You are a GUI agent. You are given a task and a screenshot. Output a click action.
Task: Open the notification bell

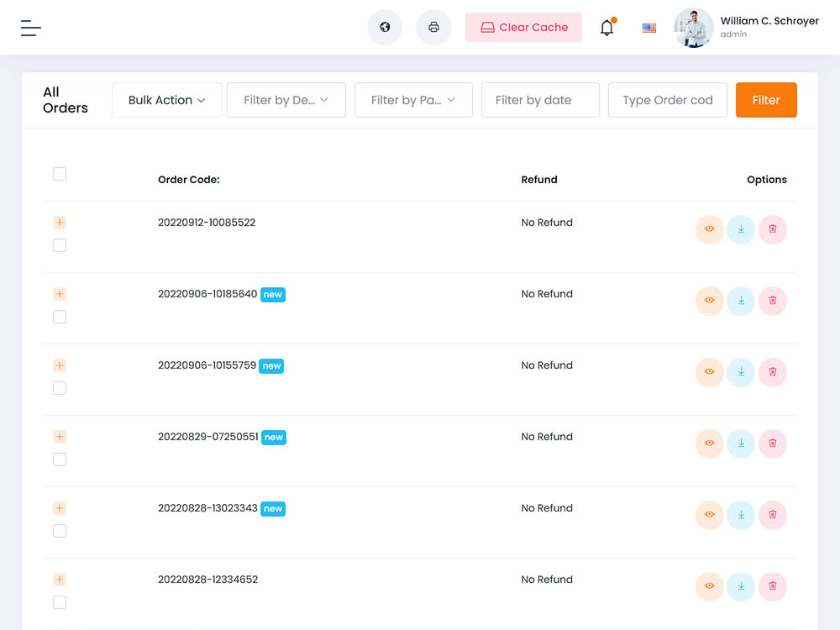click(x=606, y=27)
